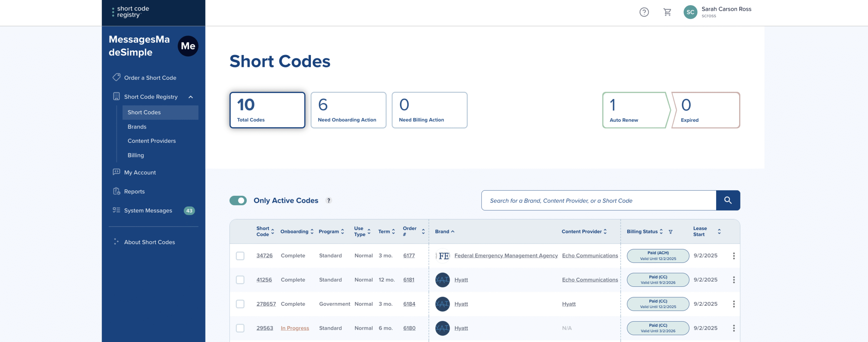This screenshot has height=342, width=868.
Task: Disable the Only Active Codes toggle
Action: pyautogui.click(x=238, y=201)
